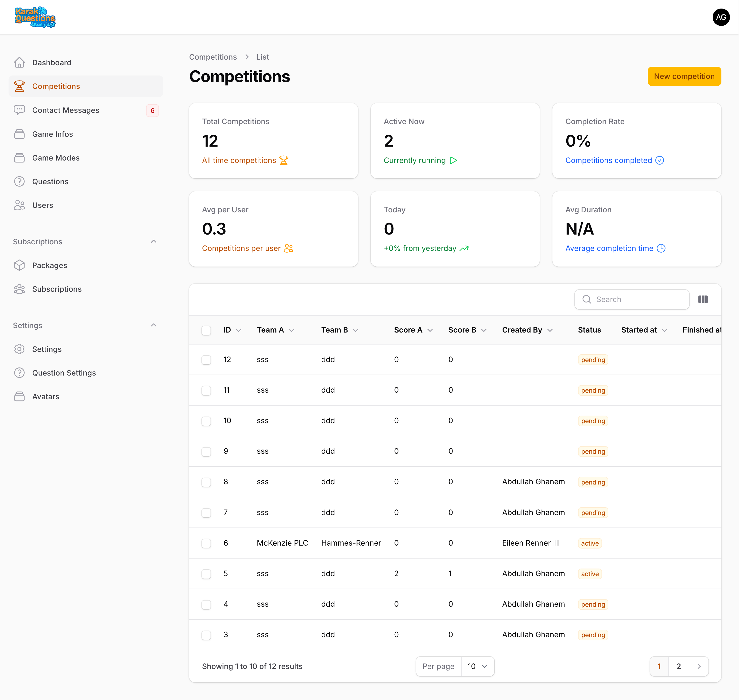Collapse the Subscriptions sidebar group
This screenshot has height=700, width=739.
tap(153, 241)
